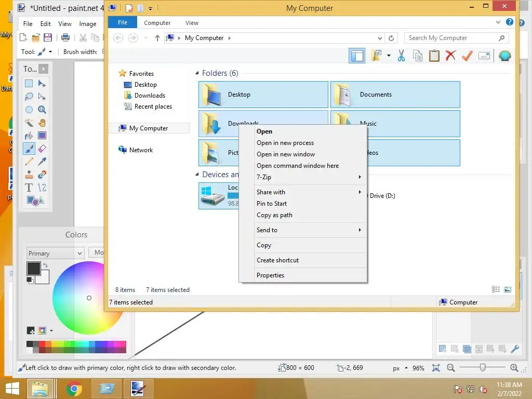
Task: Open the address bar history dropdown
Action: point(380,38)
